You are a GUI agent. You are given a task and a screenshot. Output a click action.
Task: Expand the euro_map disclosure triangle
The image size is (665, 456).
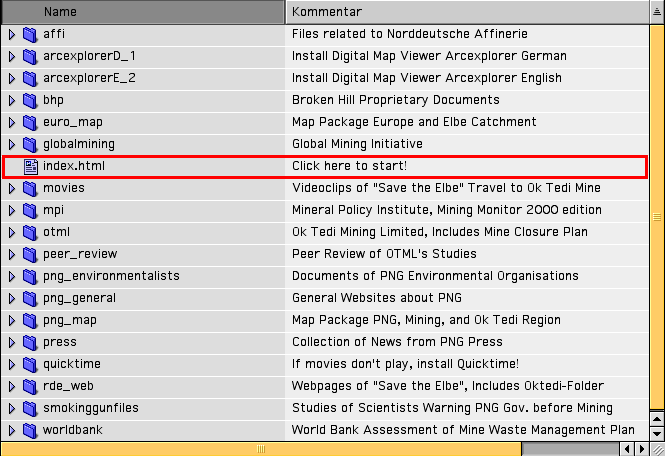(12, 123)
